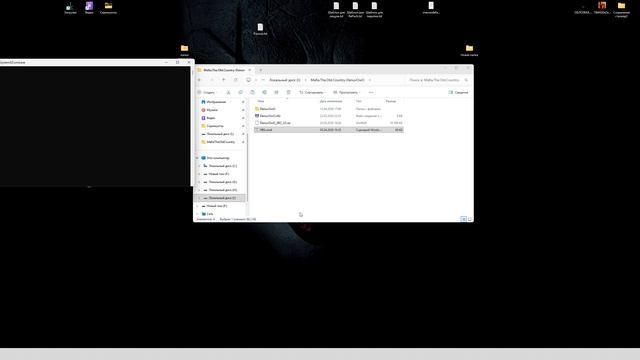Click the Delete trash icon in Explorer toolbar

[288, 93]
